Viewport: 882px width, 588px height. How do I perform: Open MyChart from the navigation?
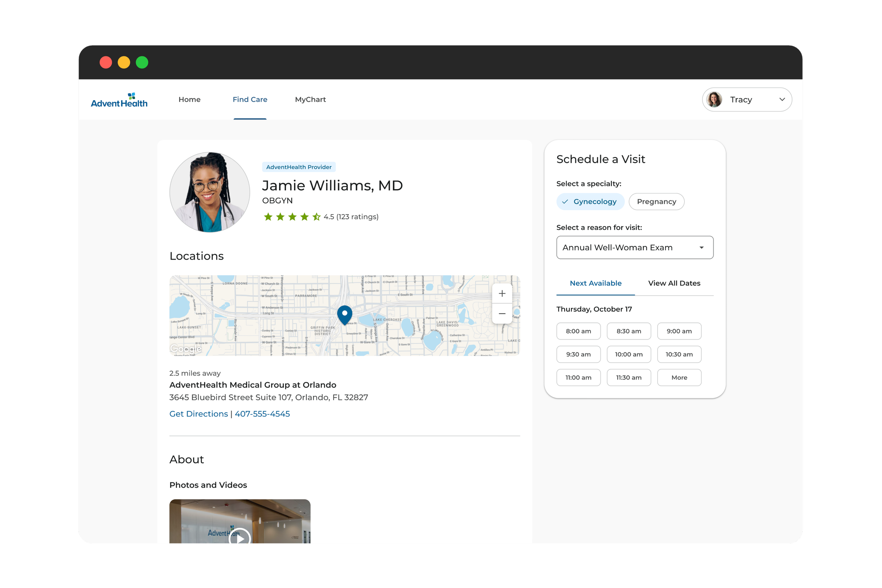coord(310,99)
